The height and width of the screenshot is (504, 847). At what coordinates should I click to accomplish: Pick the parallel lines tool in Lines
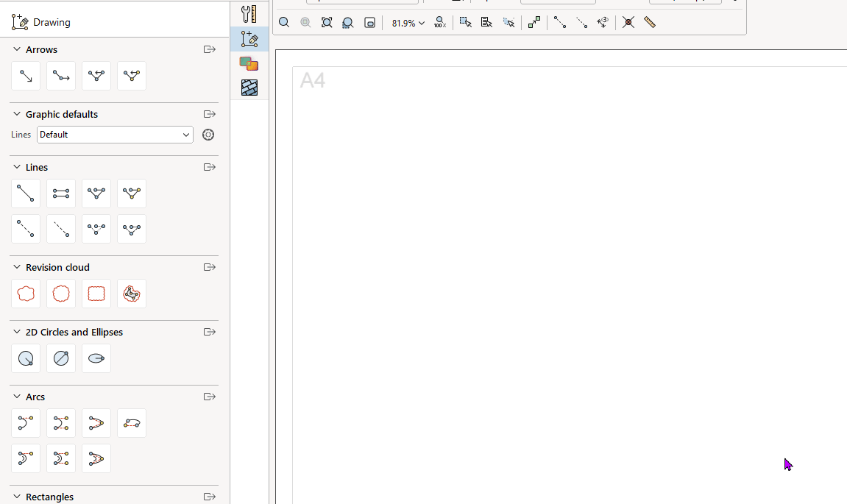61,194
